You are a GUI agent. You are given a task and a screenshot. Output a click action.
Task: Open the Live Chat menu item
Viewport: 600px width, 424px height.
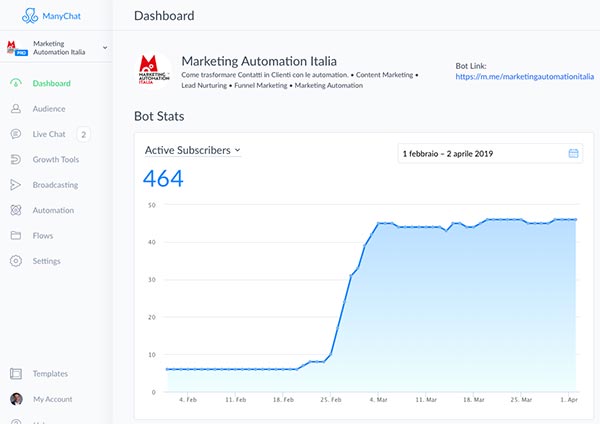click(x=49, y=134)
